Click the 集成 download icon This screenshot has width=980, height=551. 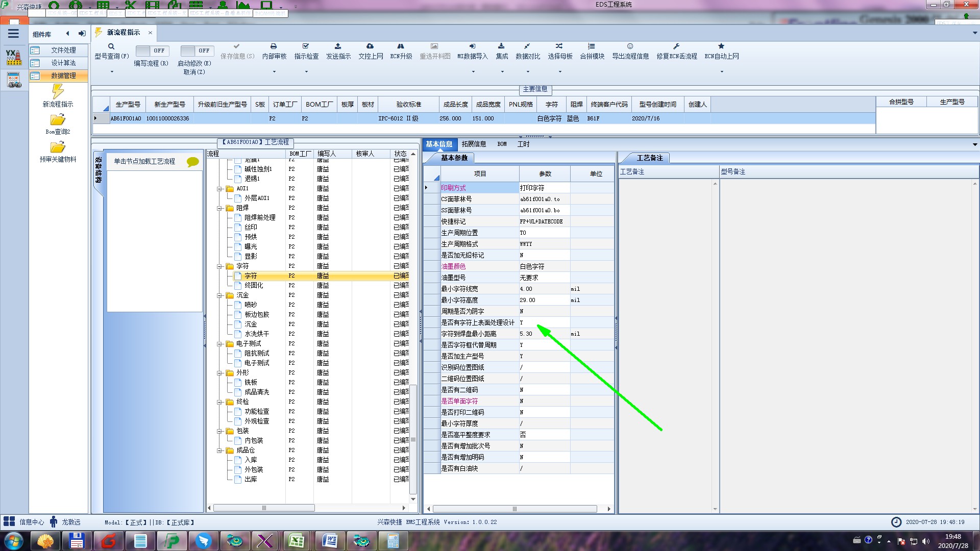tap(501, 46)
